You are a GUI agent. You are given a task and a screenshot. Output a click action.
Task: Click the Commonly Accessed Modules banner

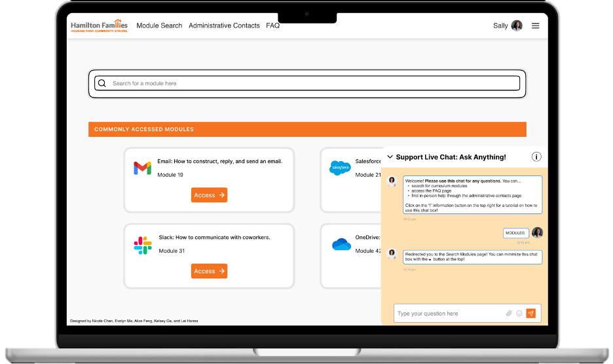point(307,130)
